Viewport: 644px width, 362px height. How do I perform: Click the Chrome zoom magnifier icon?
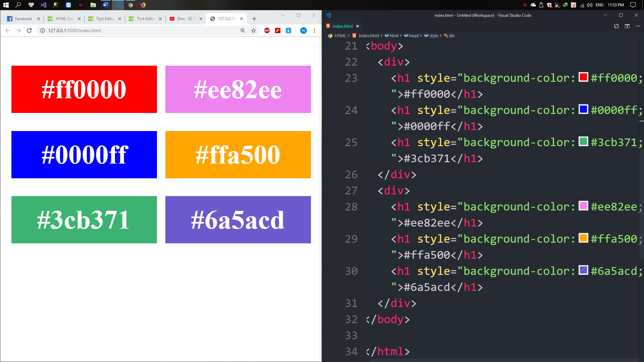tap(243, 31)
